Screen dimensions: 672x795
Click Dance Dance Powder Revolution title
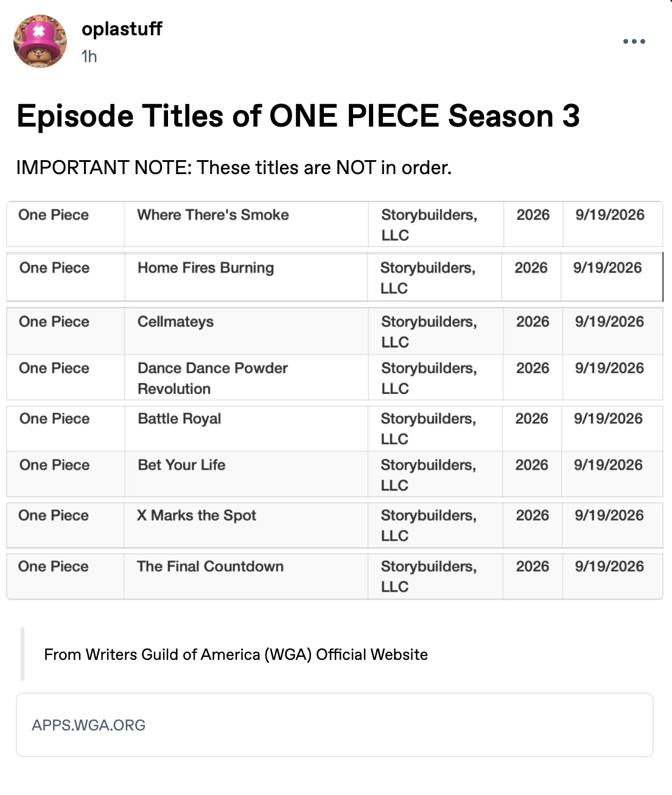212,378
